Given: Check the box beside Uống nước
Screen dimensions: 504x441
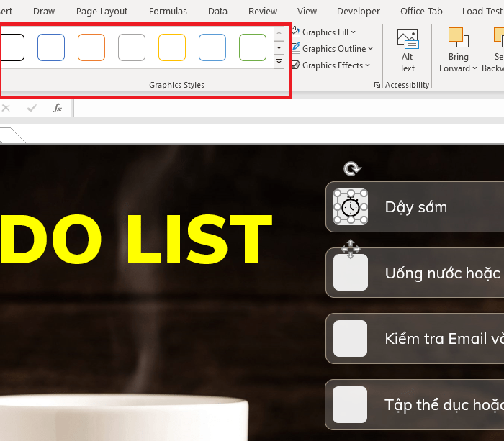Looking at the screenshot, I should (x=351, y=273).
